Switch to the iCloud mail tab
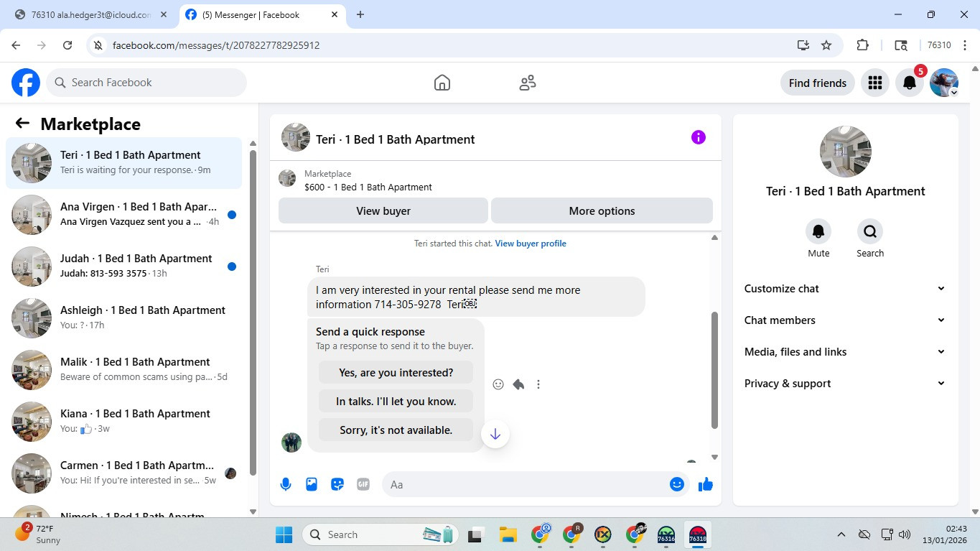 point(90,15)
